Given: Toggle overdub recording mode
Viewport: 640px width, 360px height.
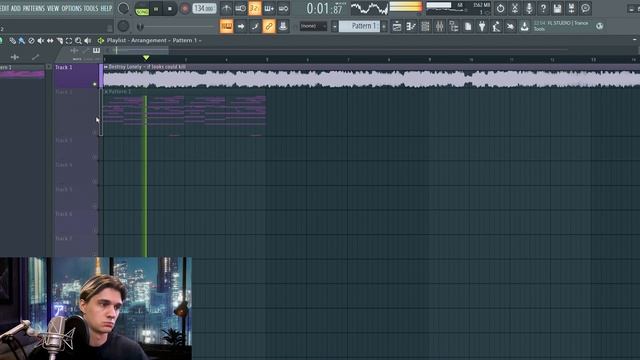Looking at the screenshot, I should [269, 8].
